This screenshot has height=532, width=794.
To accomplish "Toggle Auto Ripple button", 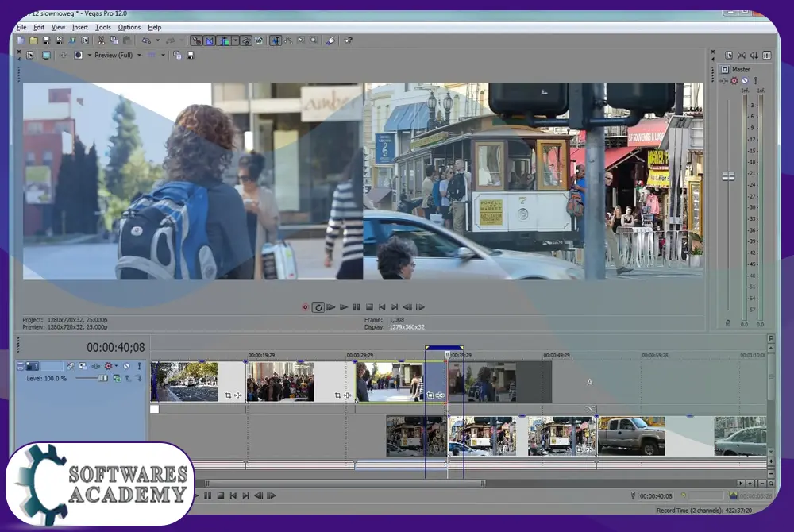I will click(224, 40).
